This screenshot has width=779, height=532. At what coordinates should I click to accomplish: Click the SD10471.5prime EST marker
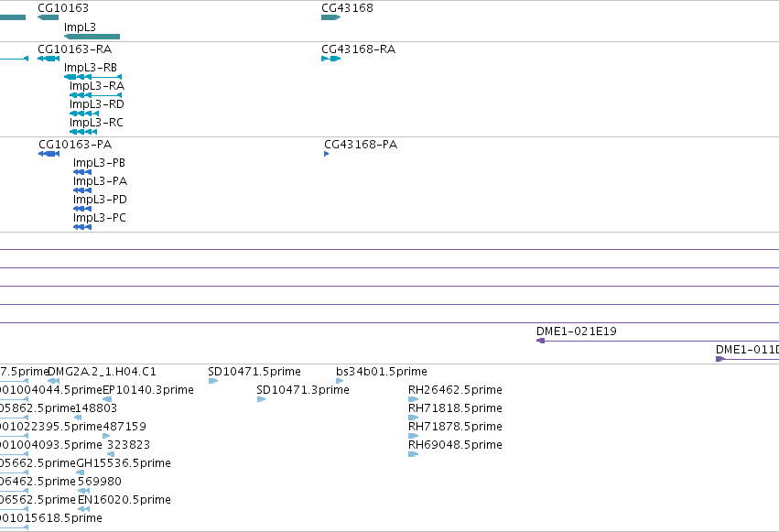tap(213, 381)
